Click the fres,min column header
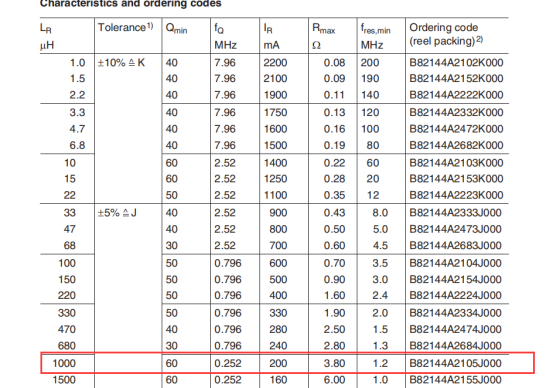 [x=375, y=36]
